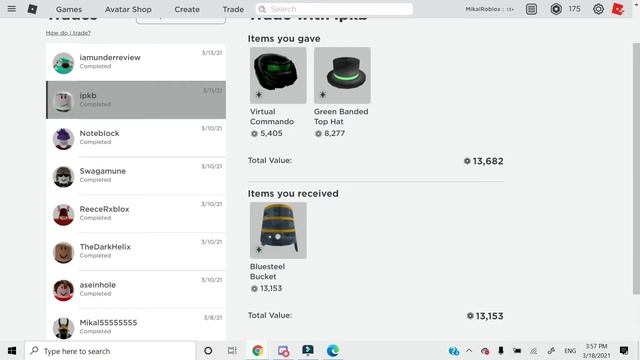Click the 8,277 item value
Image resolution: width=640 pixels, height=360 pixels.
pos(334,133)
